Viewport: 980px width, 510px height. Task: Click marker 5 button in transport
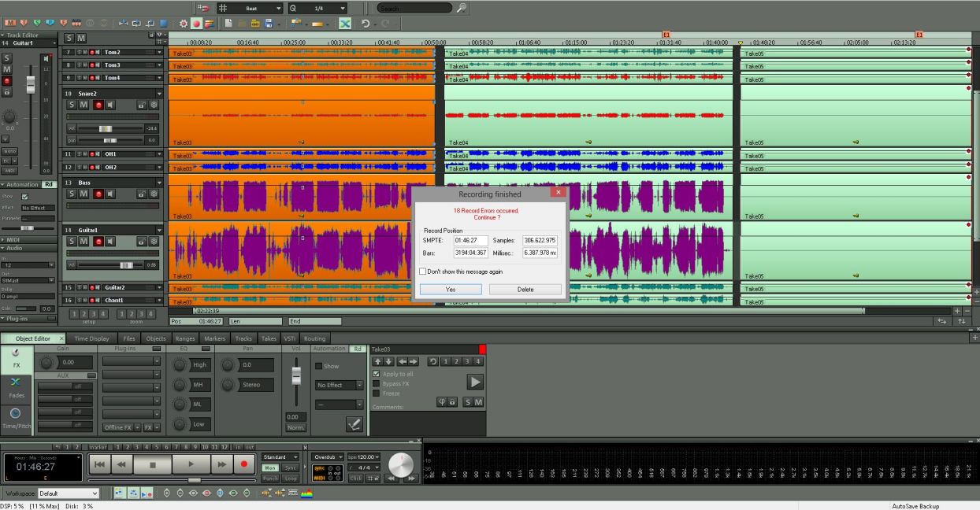tap(157, 447)
